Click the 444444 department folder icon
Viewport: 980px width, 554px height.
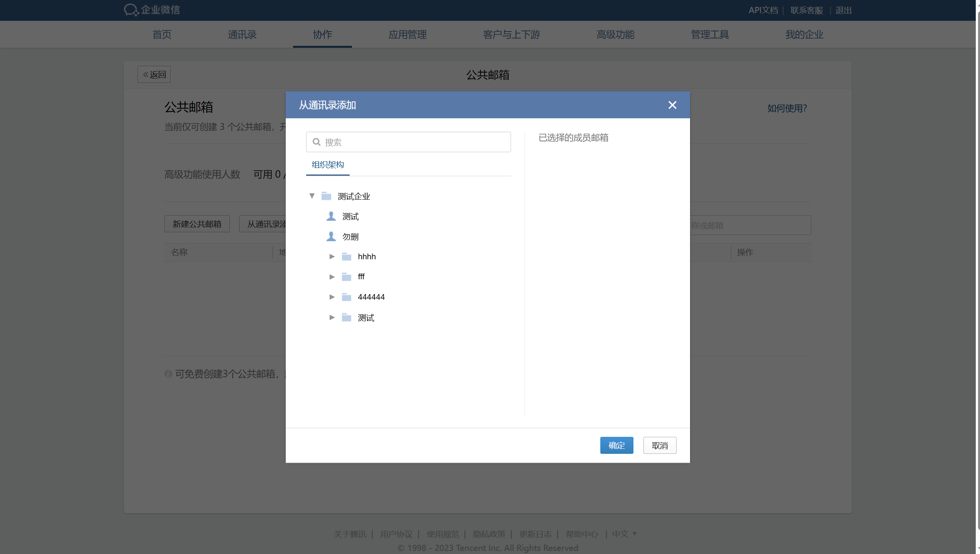[x=347, y=297]
